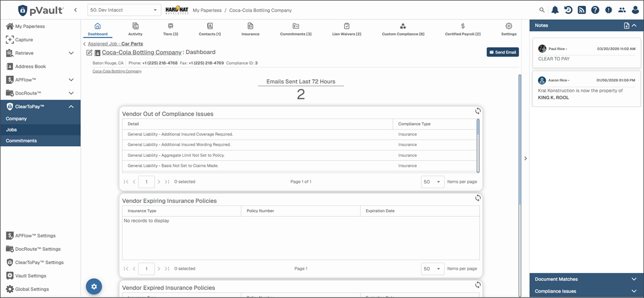The image size is (644, 298).
Task: Collapse the Notes panel header
Action: [x=634, y=25]
